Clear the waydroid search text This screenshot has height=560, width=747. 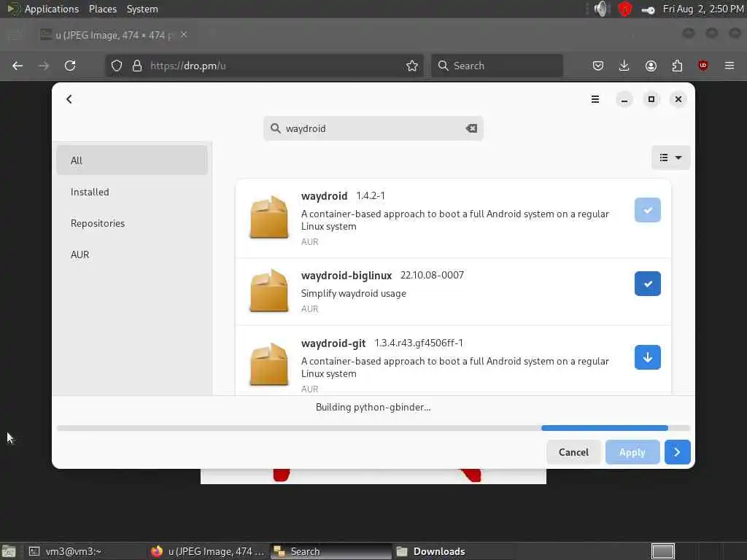[471, 128]
